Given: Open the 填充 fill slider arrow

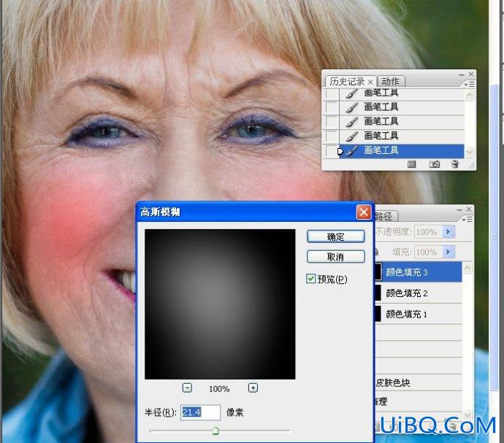Looking at the screenshot, I should (x=448, y=252).
